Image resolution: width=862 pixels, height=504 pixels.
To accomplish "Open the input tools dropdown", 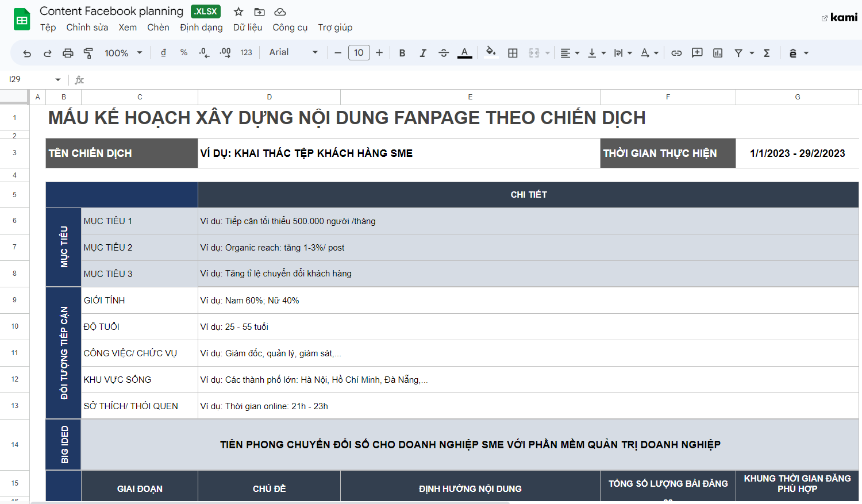I will pyautogui.click(x=798, y=53).
